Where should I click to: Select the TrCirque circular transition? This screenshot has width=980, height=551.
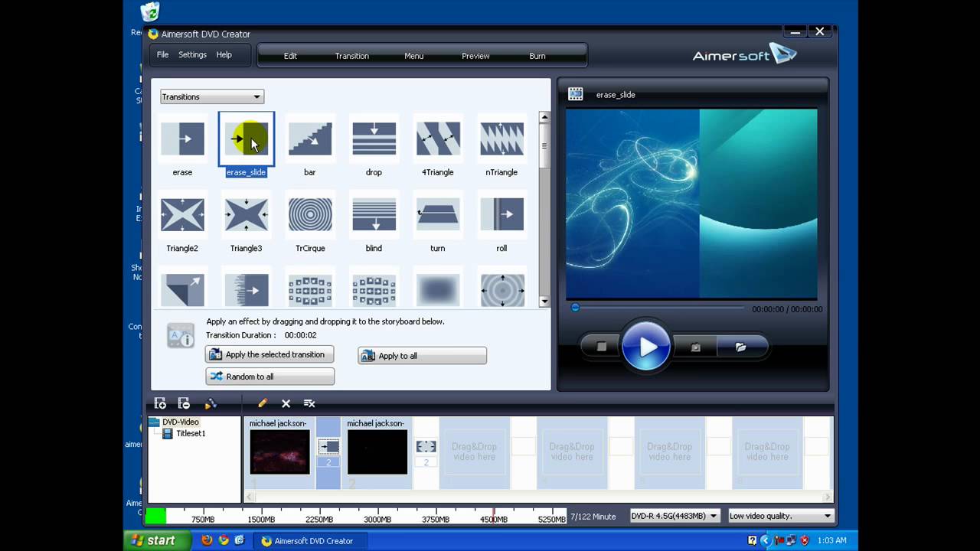tap(310, 215)
